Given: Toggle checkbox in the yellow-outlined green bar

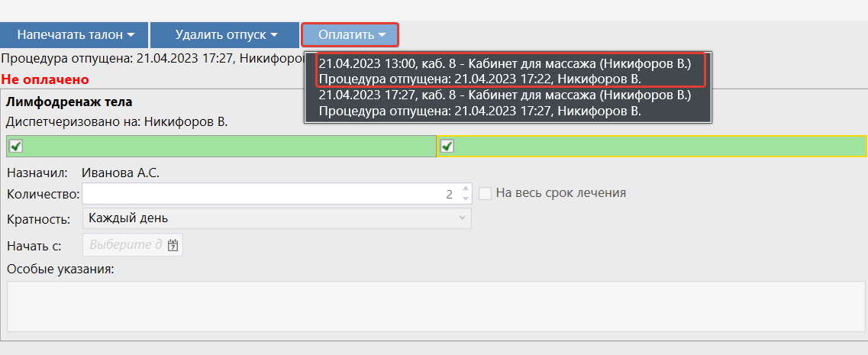Looking at the screenshot, I should 447,146.
